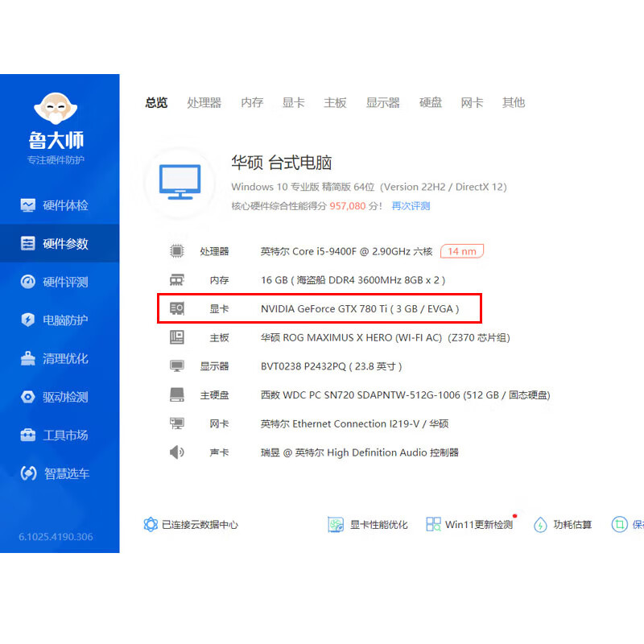Click the 显卡性能优化 icon button
This screenshot has height=644, width=644.
336,525
